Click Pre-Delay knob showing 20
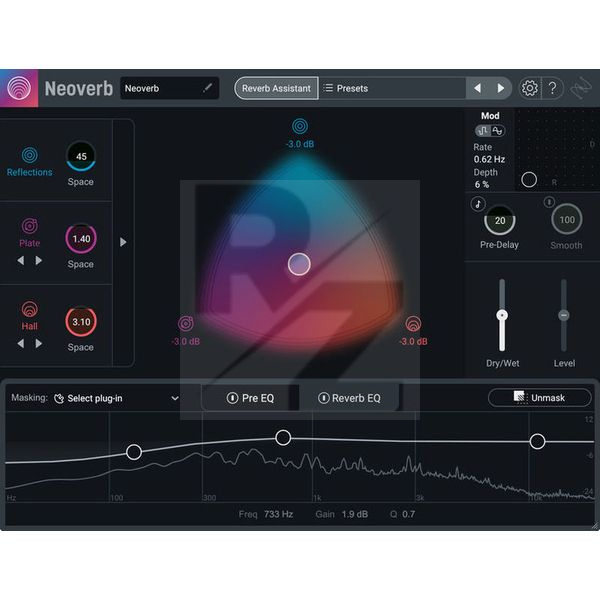 500,220
